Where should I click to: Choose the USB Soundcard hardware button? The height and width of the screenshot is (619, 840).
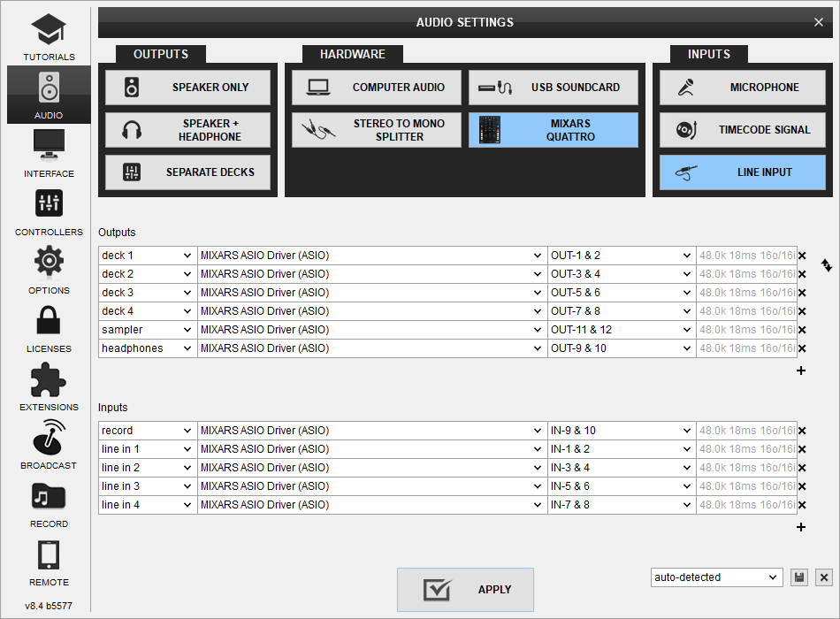(553, 88)
